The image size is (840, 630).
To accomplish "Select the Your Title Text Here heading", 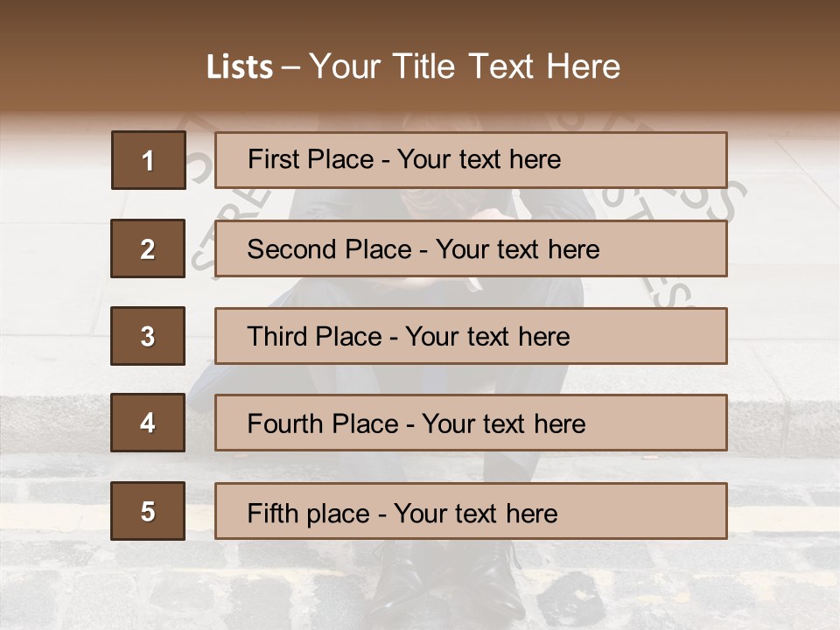I will (465, 66).
